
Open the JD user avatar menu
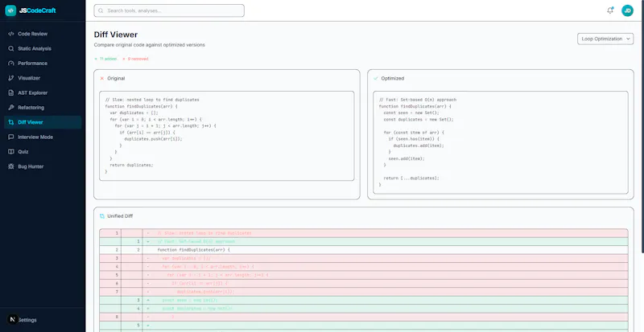(627, 10)
